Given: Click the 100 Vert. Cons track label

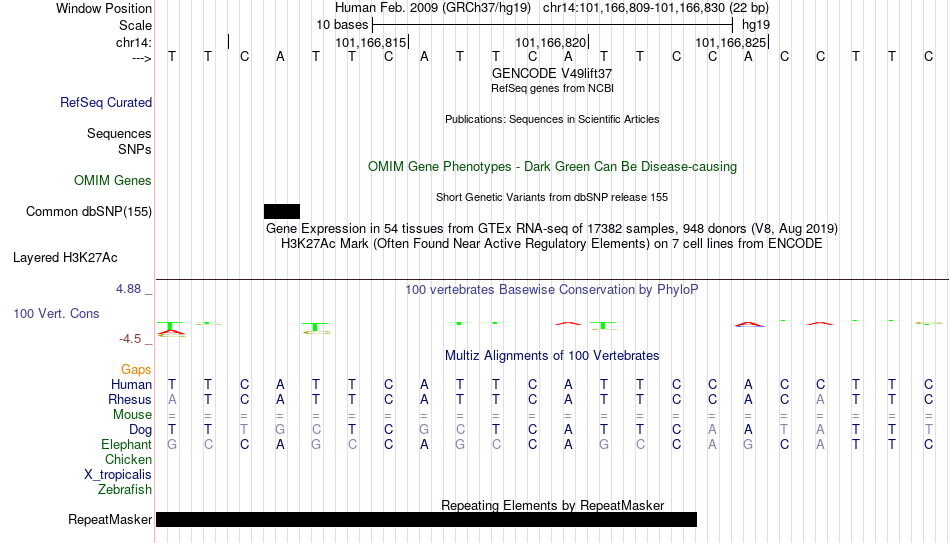Looking at the screenshot, I should tap(56, 313).
